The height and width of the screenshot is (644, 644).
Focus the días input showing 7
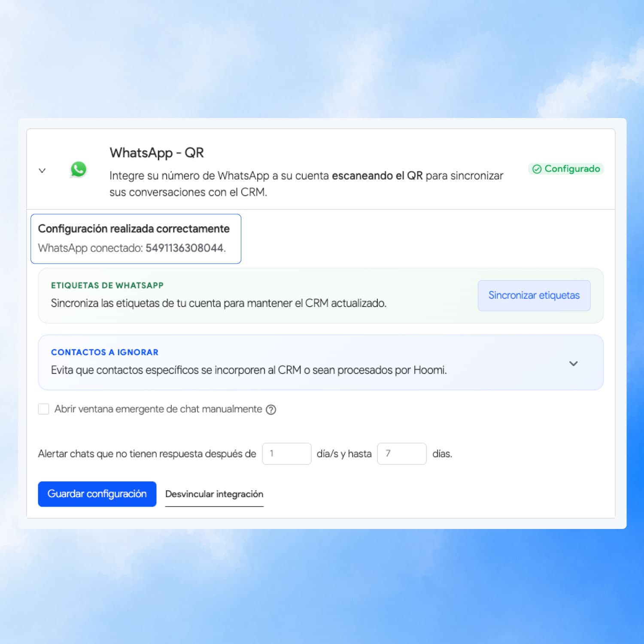pyautogui.click(x=402, y=453)
